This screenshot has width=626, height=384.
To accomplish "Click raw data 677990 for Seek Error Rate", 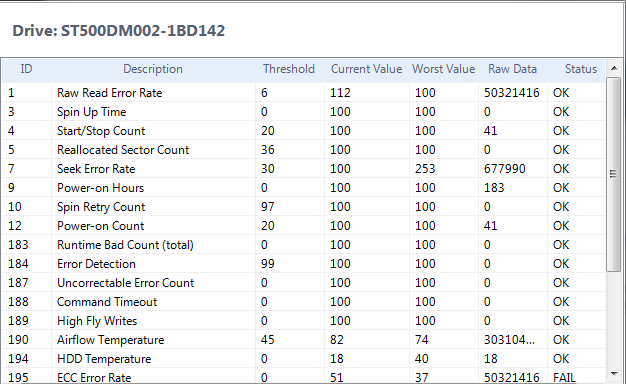I will pos(505,169).
